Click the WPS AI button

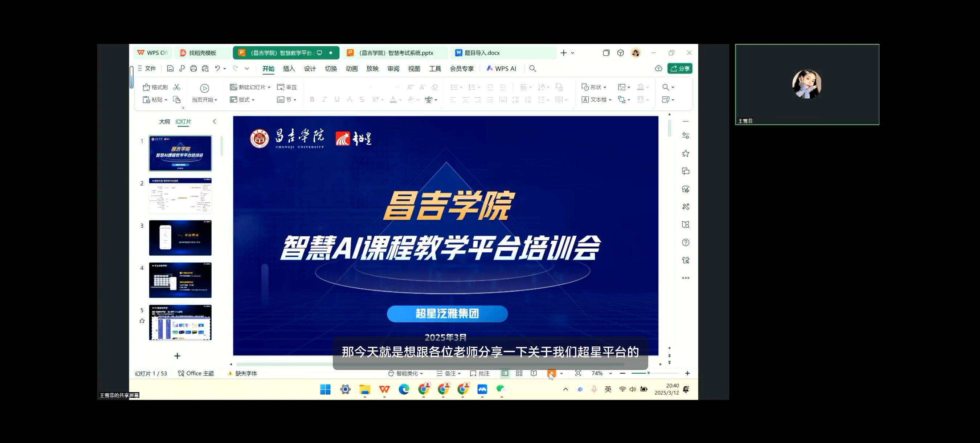[x=501, y=69]
